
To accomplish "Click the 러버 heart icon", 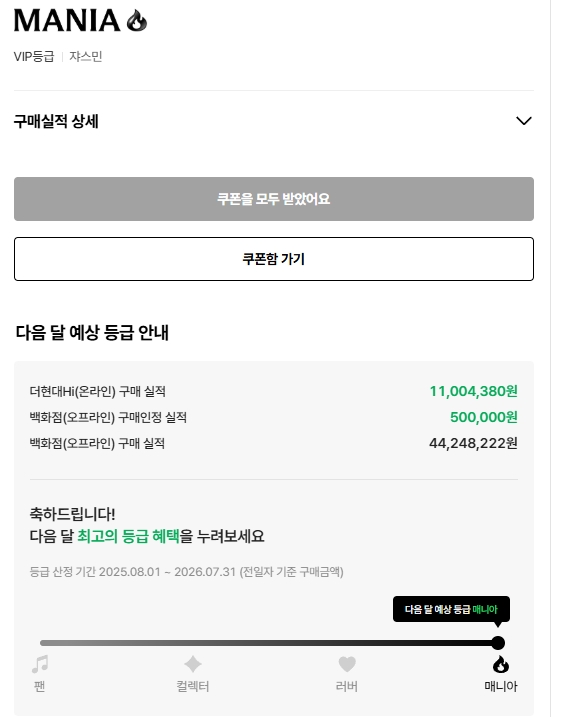I will pyautogui.click(x=347, y=664).
